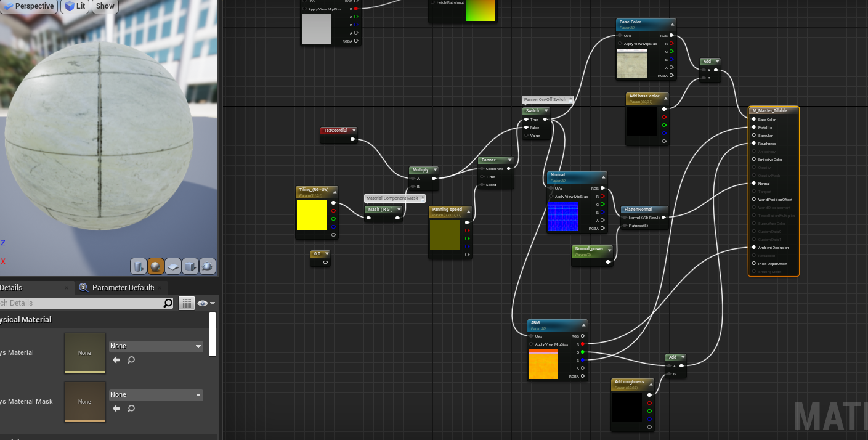Click the black Add base color preview

coord(642,121)
